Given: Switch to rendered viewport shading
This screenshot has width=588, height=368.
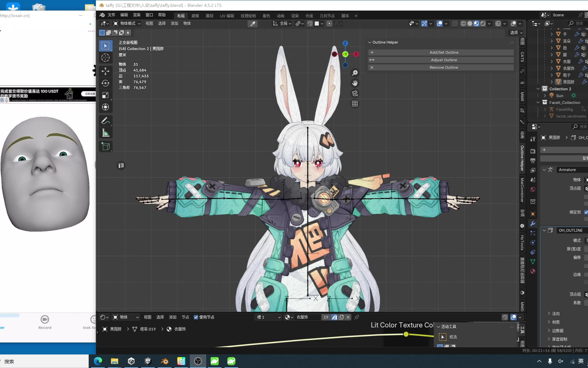Looking at the screenshot, I should (483, 24).
